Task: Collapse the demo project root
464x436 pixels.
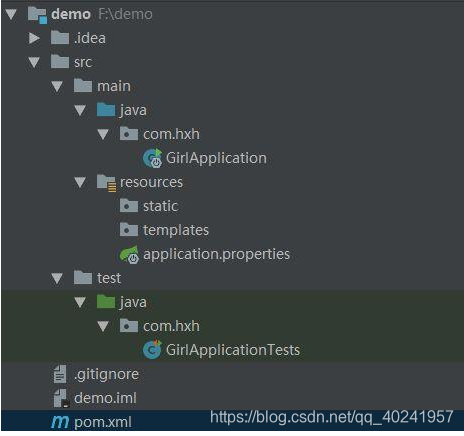Action: click(11, 14)
